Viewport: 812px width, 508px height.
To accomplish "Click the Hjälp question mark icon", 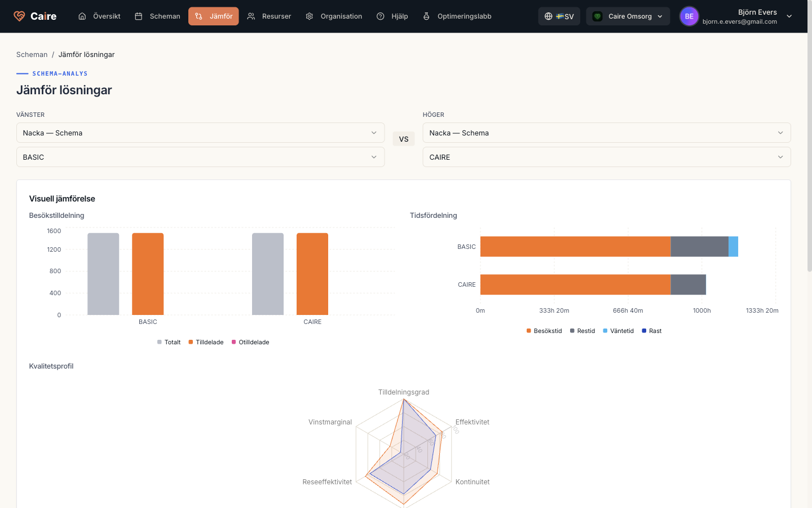I will coord(381,16).
